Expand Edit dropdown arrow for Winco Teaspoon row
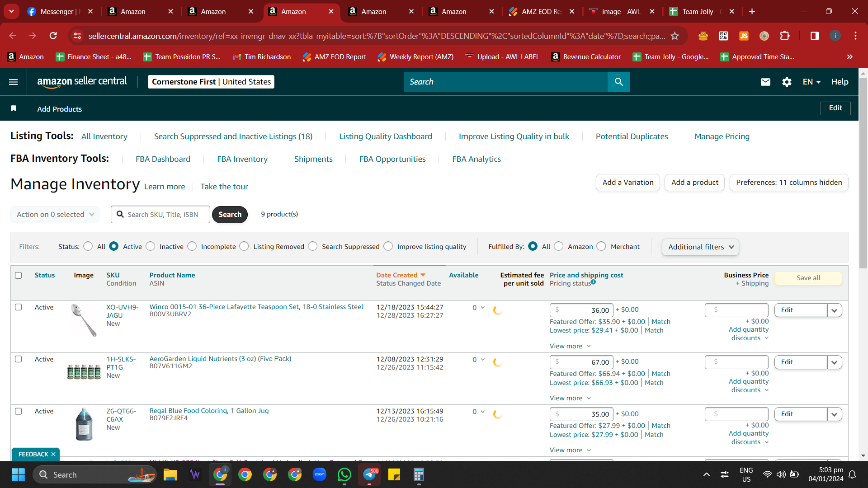868x488 pixels. (x=835, y=310)
